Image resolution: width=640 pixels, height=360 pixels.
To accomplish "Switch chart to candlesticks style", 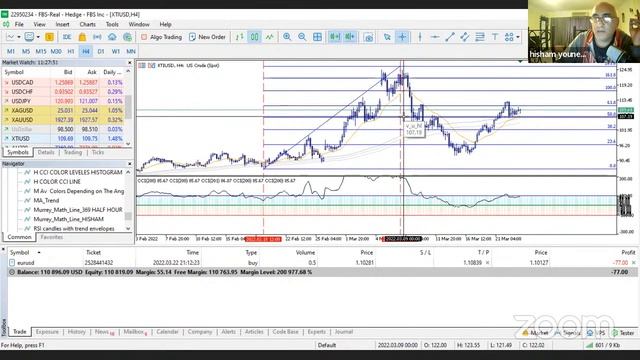I will point(254,37).
